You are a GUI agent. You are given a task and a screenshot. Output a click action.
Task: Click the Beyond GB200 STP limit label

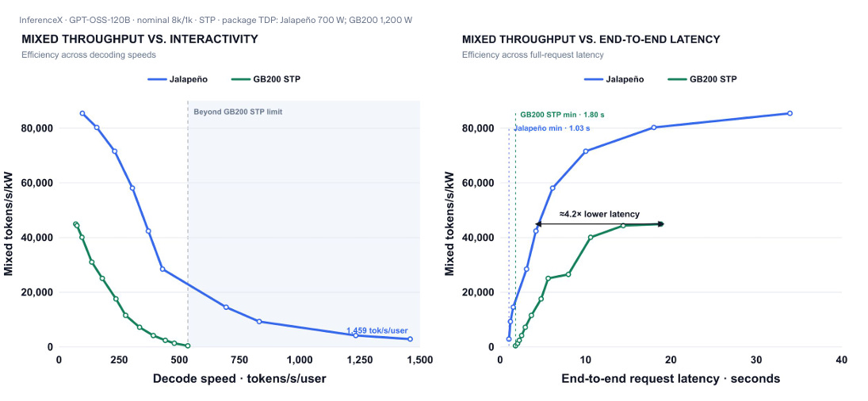tap(238, 112)
